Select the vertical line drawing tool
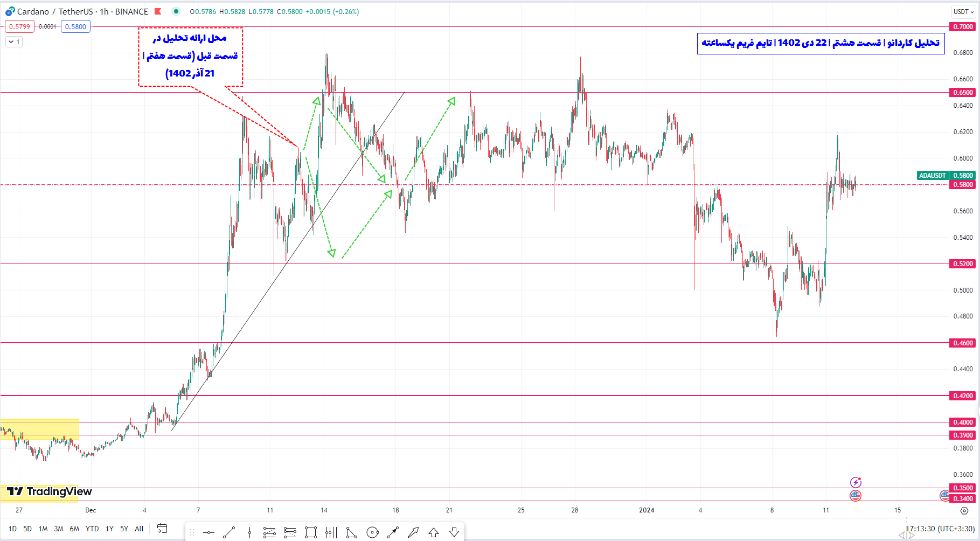 pyautogui.click(x=249, y=533)
